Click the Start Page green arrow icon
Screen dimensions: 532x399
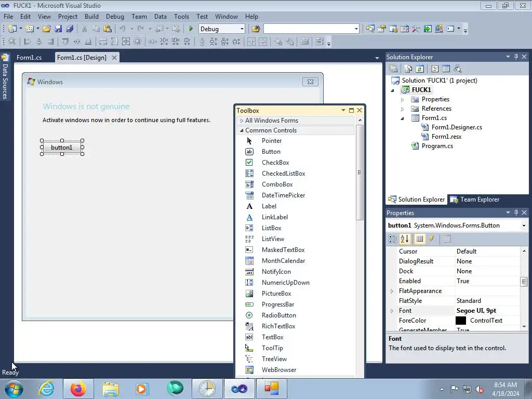[x=428, y=29]
